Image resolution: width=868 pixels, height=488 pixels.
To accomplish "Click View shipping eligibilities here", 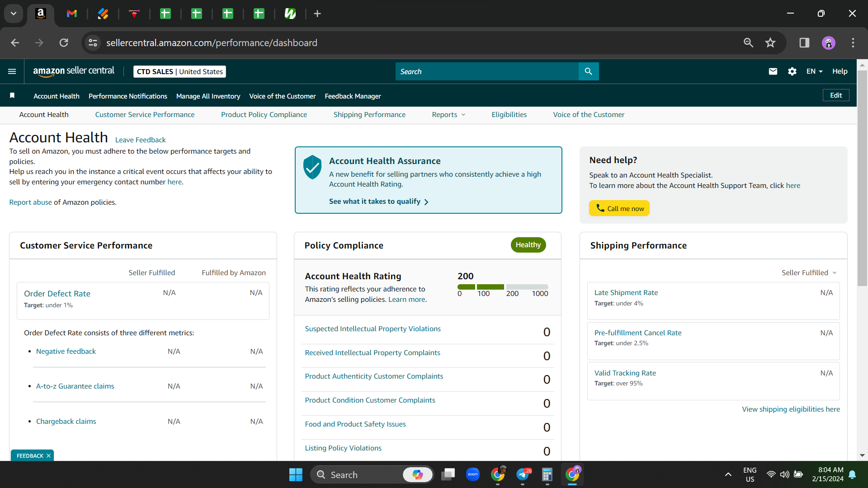I will (791, 409).
